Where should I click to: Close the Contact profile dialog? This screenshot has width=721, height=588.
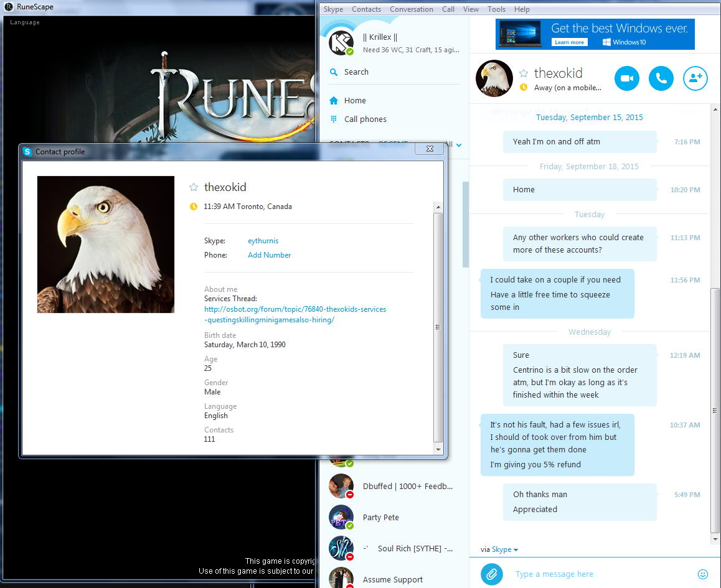[430, 149]
